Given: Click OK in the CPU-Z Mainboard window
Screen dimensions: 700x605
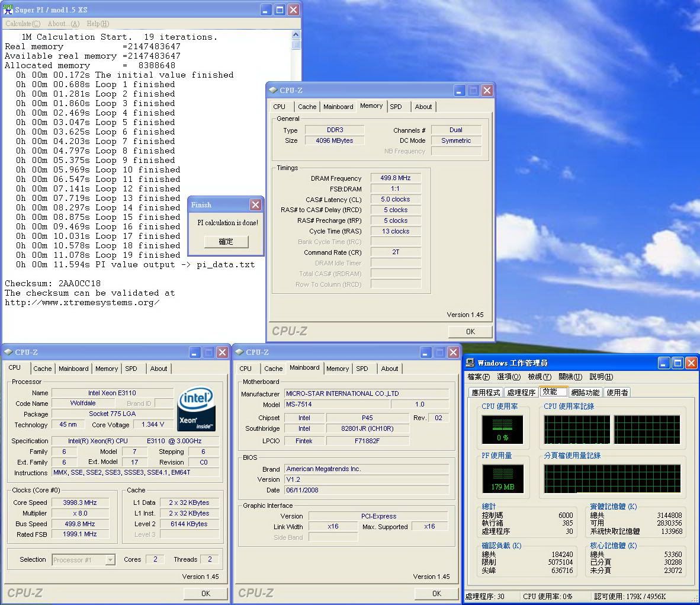Looking at the screenshot, I should coord(436,593).
